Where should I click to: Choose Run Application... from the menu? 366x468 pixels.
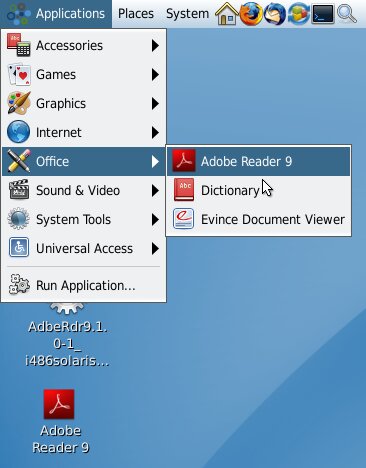pos(83,285)
